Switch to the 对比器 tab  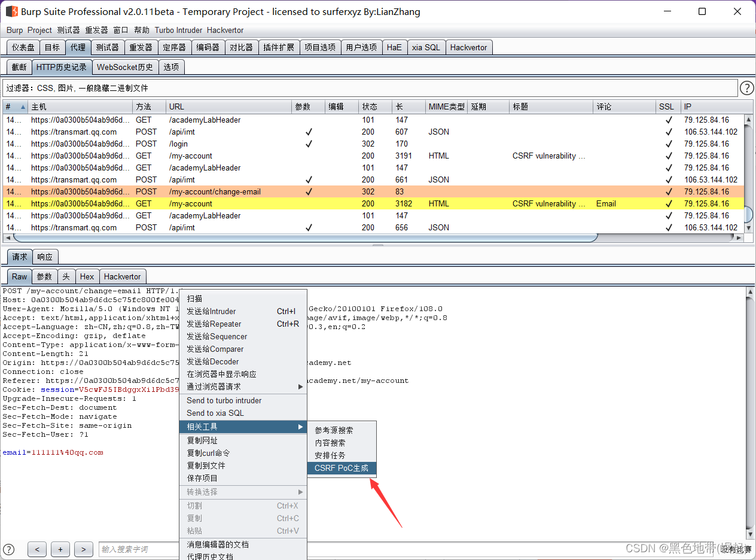pyautogui.click(x=242, y=47)
